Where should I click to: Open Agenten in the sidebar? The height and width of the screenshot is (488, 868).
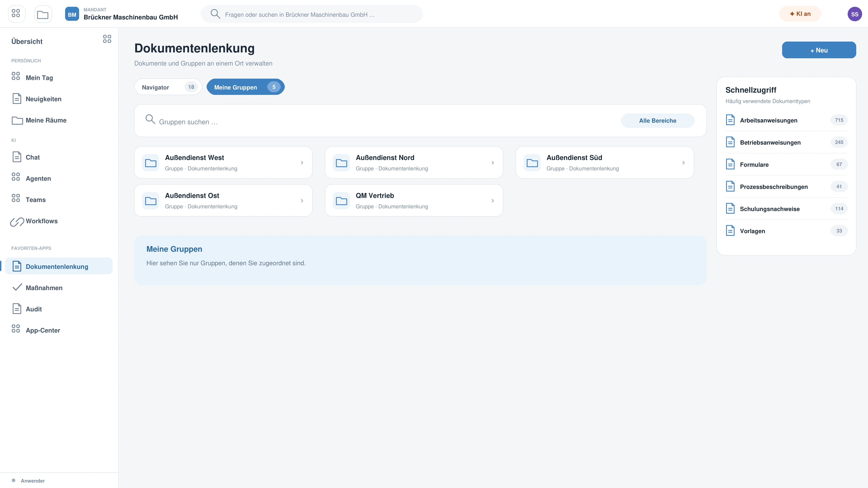(59, 178)
